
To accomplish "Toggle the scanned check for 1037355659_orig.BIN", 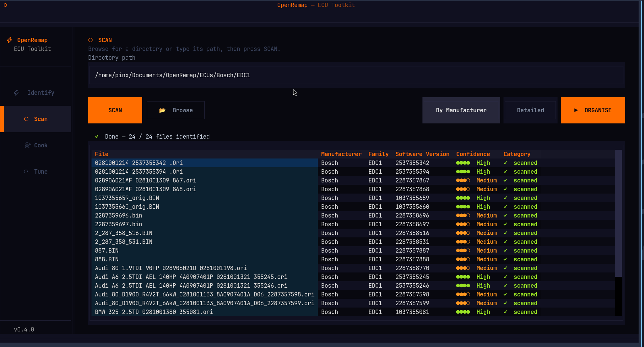I will tap(506, 198).
